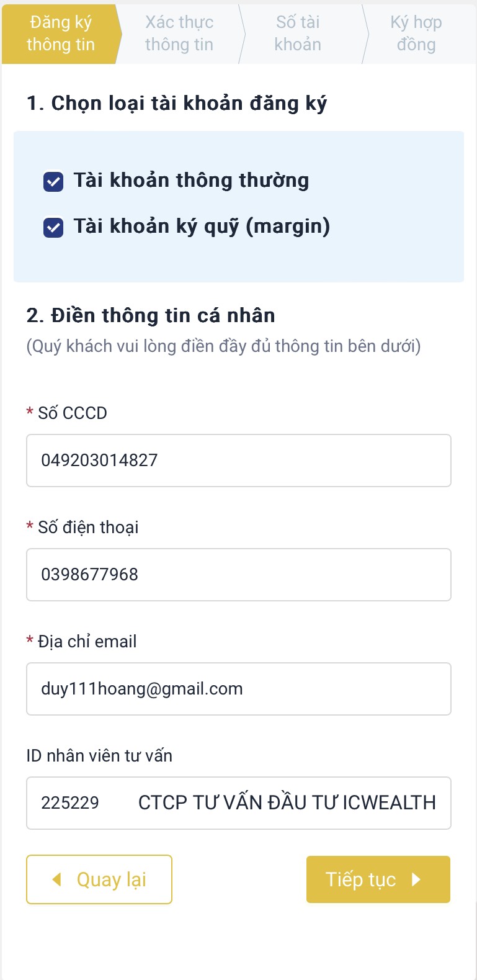
Task: Uncheck the Tài khoản thông thường checkbox
Action: pos(53,182)
